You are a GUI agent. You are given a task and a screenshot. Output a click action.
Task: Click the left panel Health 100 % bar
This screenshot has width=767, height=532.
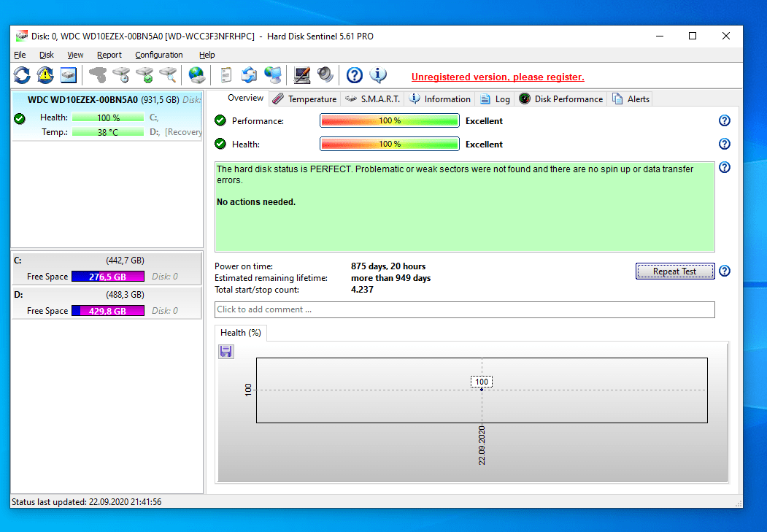click(107, 117)
